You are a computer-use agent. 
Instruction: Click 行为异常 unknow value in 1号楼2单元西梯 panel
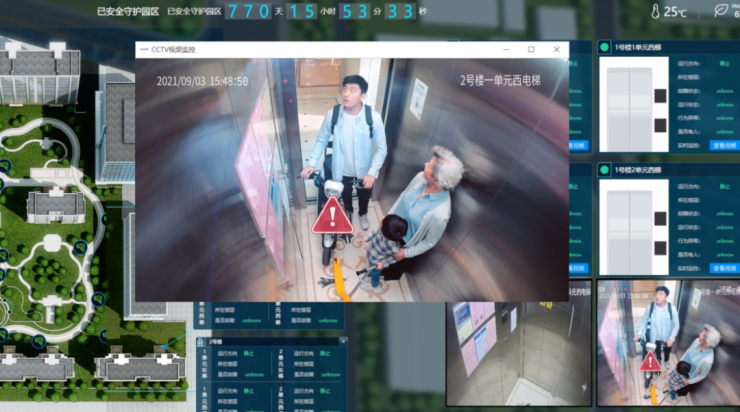pyautogui.click(x=724, y=241)
